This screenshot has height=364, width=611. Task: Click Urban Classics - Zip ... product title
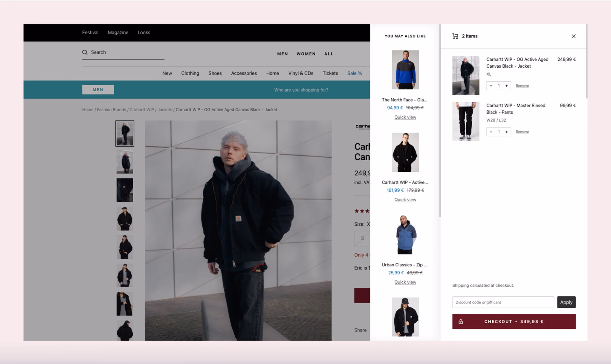(x=404, y=265)
